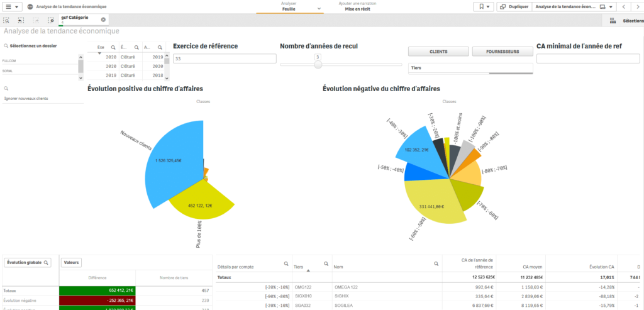Viewport: 644px width, 310px height.
Task: Click the Dupliquer sheet button
Action: point(514,6)
